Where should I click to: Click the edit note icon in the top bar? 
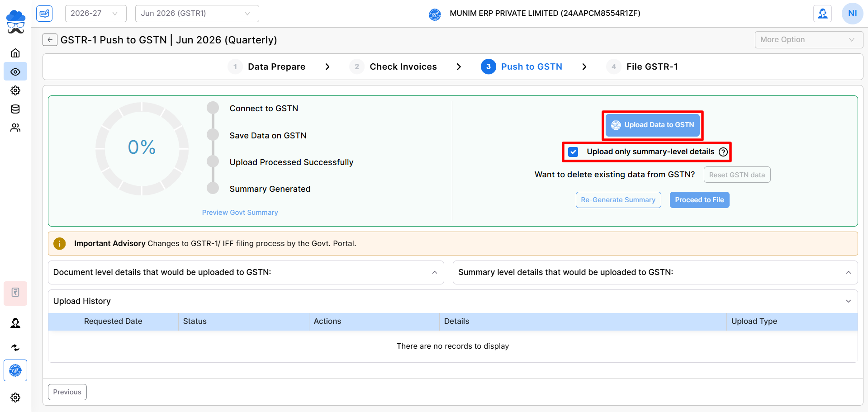(x=44, y=14)
